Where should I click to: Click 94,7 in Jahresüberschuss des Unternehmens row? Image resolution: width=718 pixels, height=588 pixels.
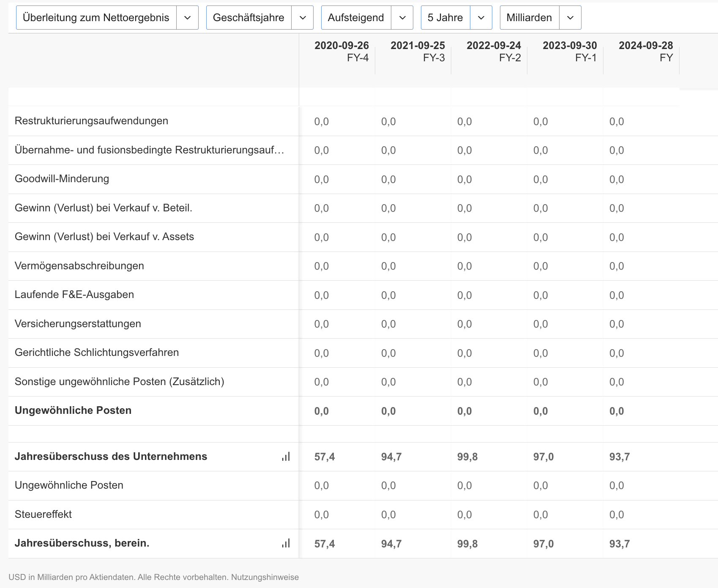(x=391, y=457)
